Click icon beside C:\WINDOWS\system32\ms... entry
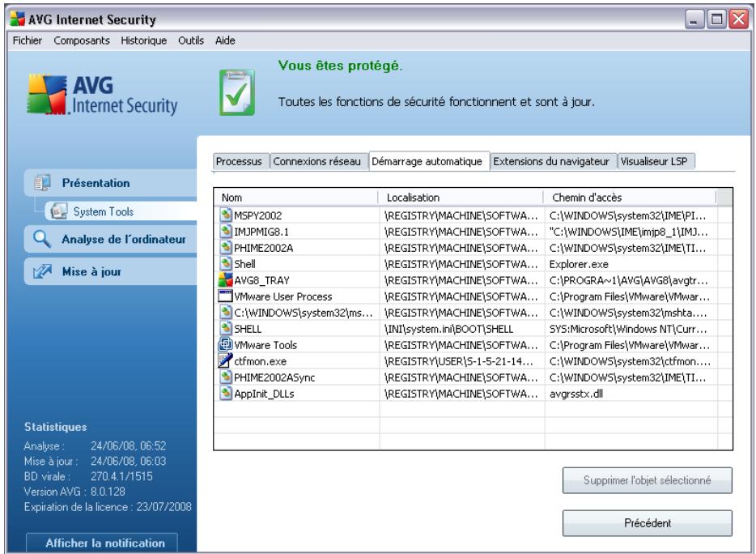The width and height of the screenshot is (756, 554). click(x=226, y=312)
